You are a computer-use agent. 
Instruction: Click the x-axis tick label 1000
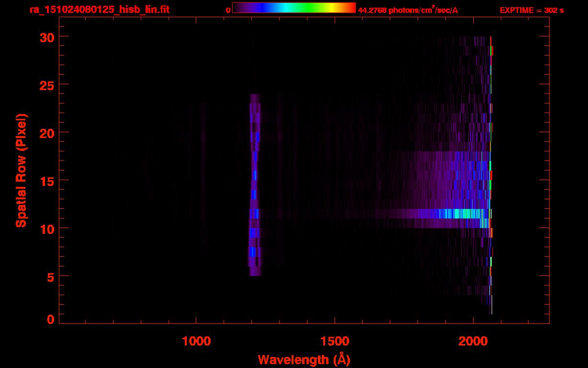coord(196,341)
